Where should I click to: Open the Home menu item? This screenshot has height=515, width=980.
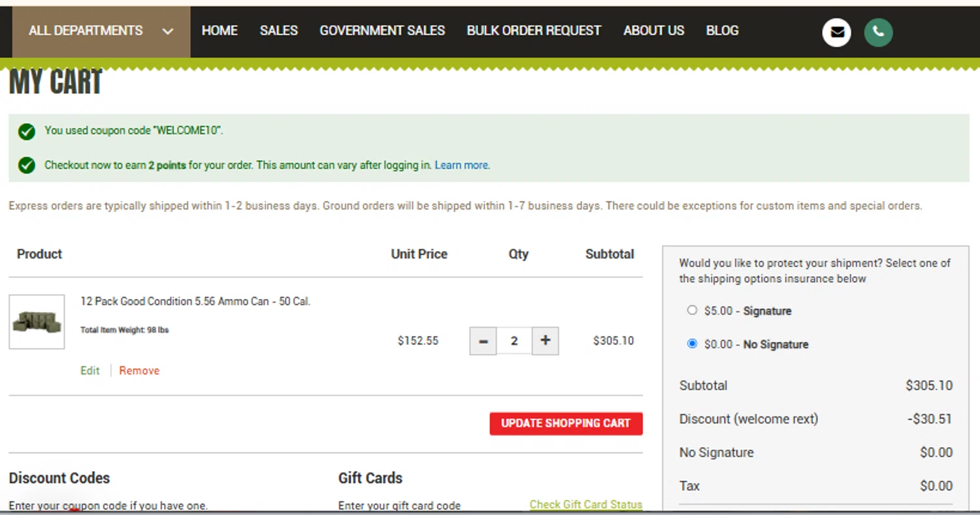coord(220,31)
